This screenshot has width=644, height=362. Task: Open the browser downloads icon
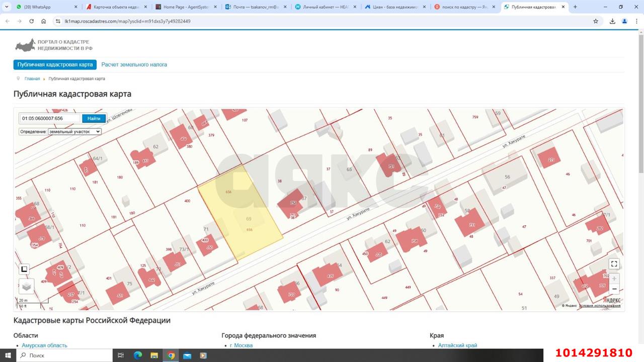click(x=612, y=21)
